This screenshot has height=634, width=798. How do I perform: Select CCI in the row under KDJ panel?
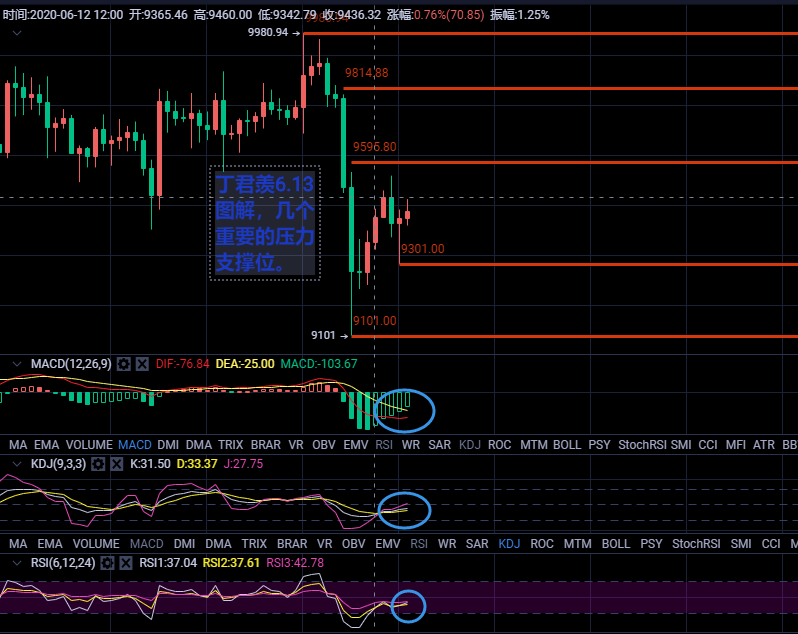click(x=771, y=544)
